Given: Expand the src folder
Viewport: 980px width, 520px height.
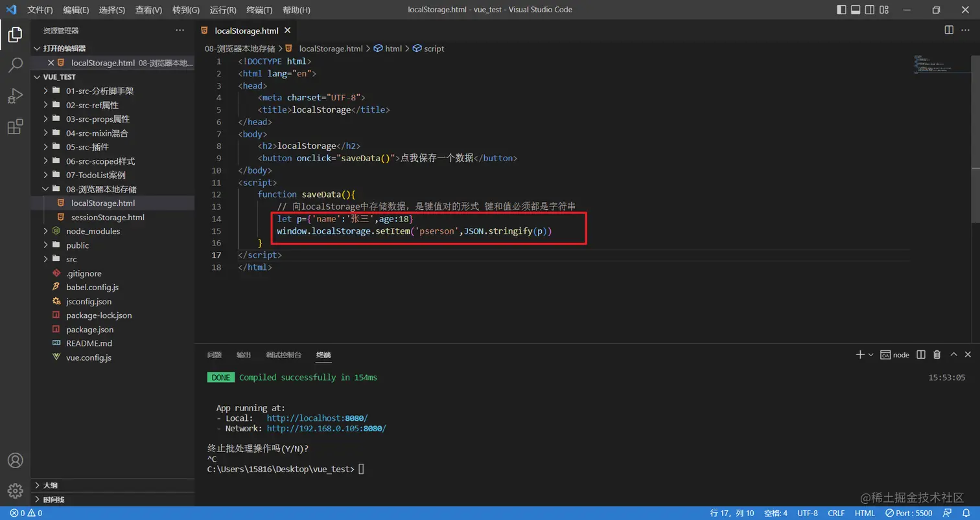Looking at the screenshot, I should pos(113,259).
